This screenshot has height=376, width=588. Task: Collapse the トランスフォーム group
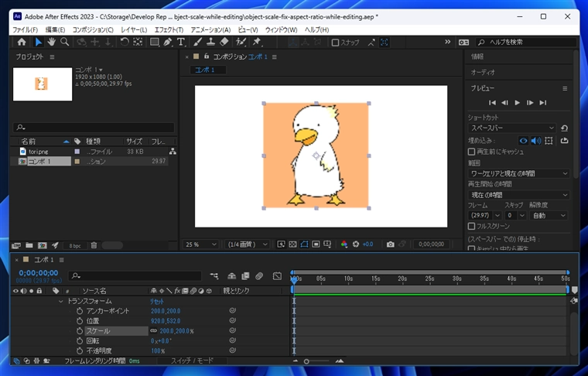[61, 302]
